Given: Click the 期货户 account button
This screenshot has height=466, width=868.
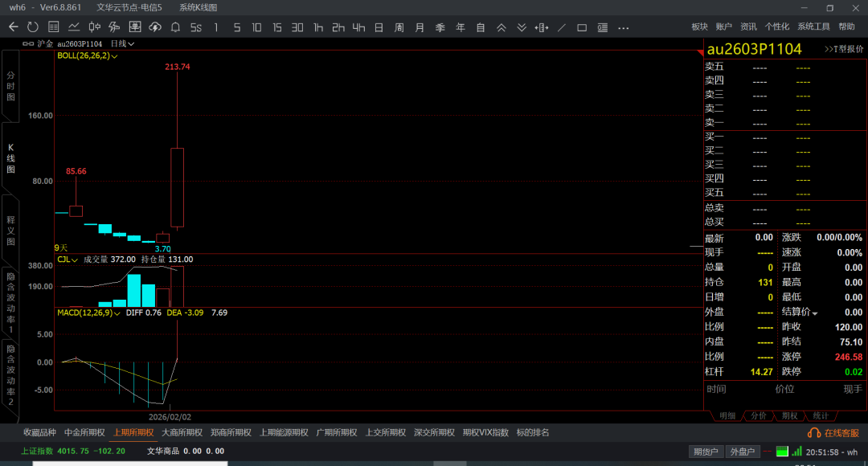Looking at the screenshot, I should point(706,452).
